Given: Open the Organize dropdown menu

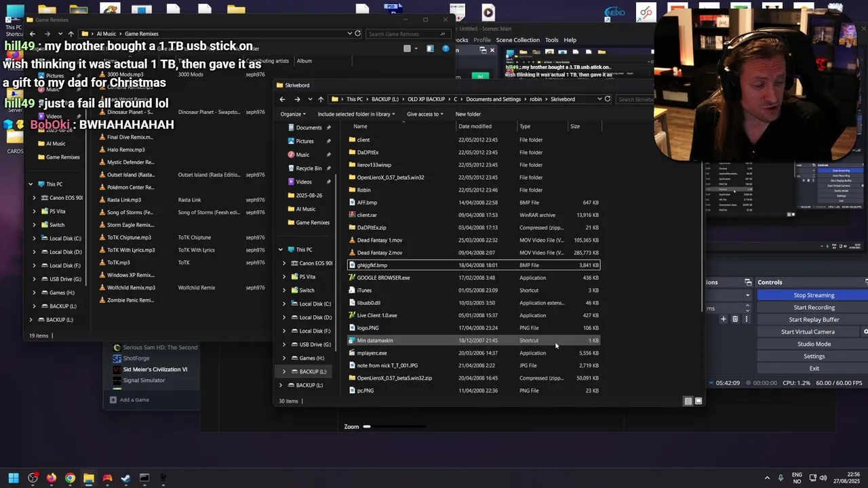Looking at the screenshot, I should tap(294, 114).
